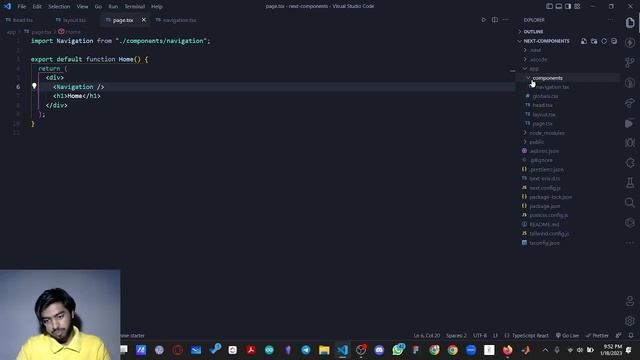Viewport: 640px width, 360px height.
Task: Split the editor to the right
Action: click(495, 20)
